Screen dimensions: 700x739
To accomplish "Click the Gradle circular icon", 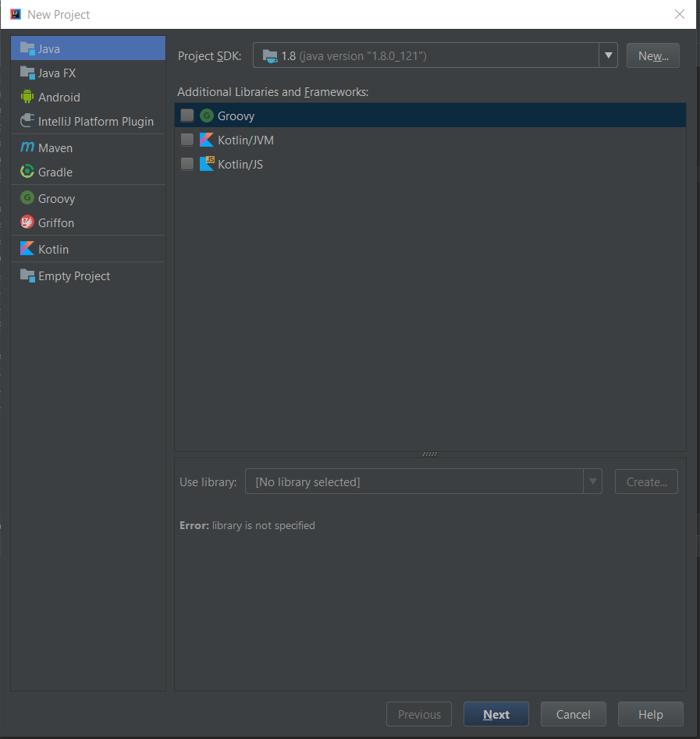I will point(27,171).
